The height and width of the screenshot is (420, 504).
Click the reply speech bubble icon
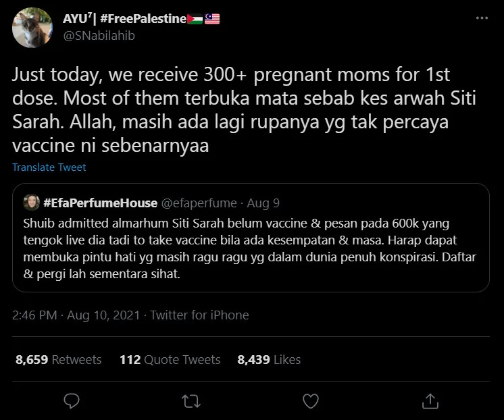click(72, 401)
